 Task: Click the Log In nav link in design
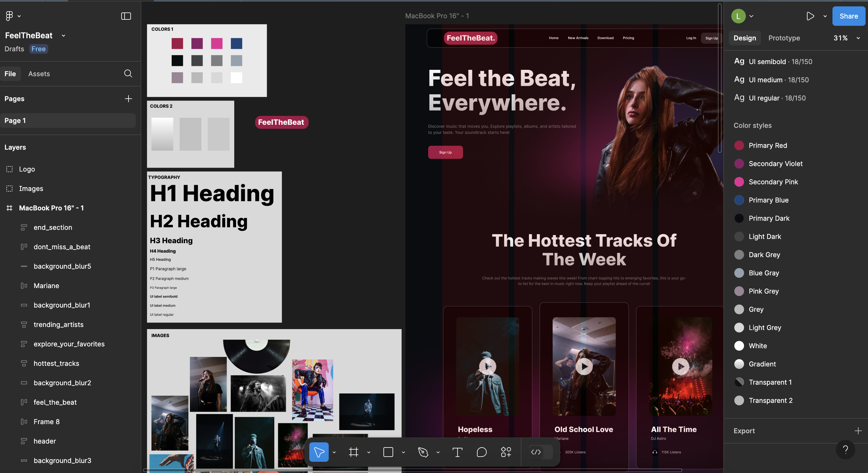(691, 38)
